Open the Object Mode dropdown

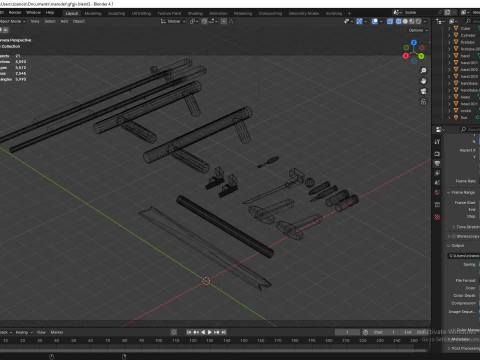pyautogui.click(x=13, y=21)
